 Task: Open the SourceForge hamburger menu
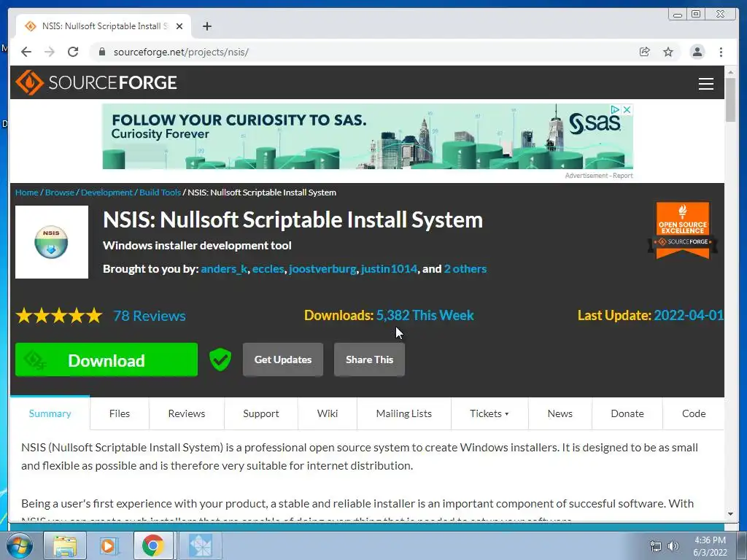point(705,83)
